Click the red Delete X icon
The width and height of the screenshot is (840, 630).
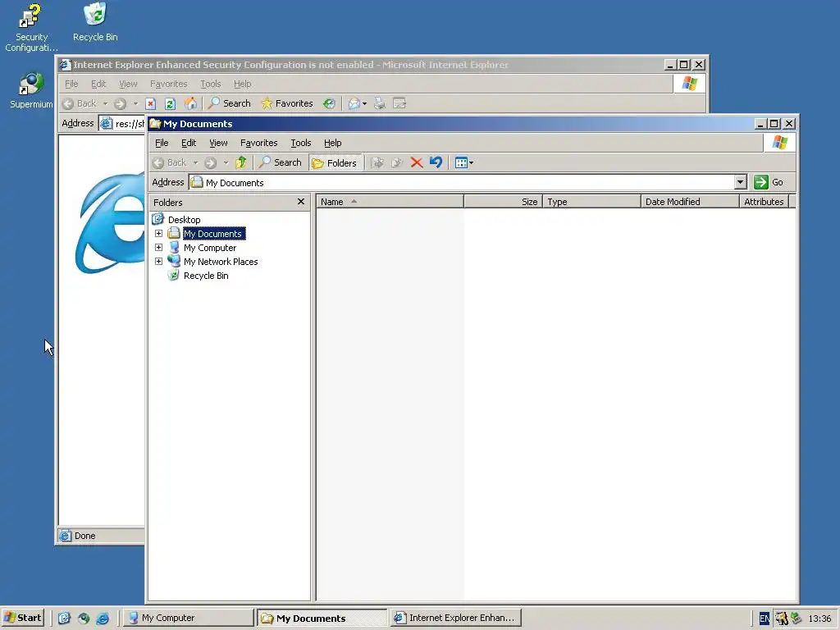click(416, 162)
